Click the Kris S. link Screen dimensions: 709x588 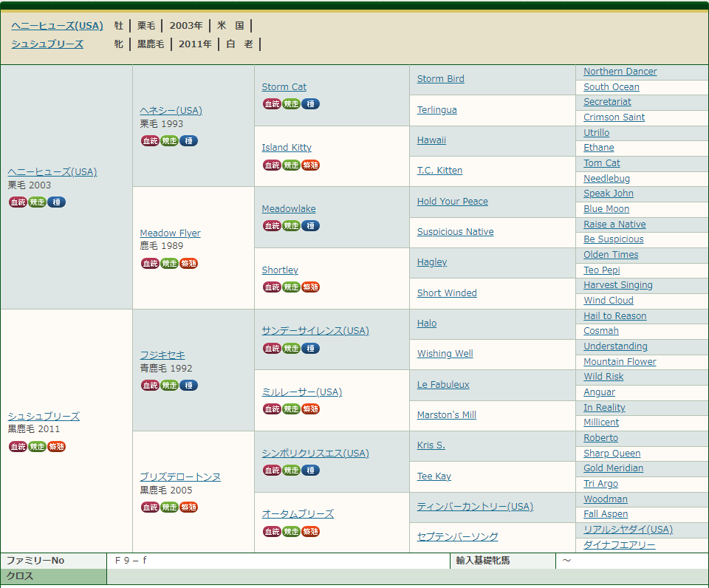[431, 445]
